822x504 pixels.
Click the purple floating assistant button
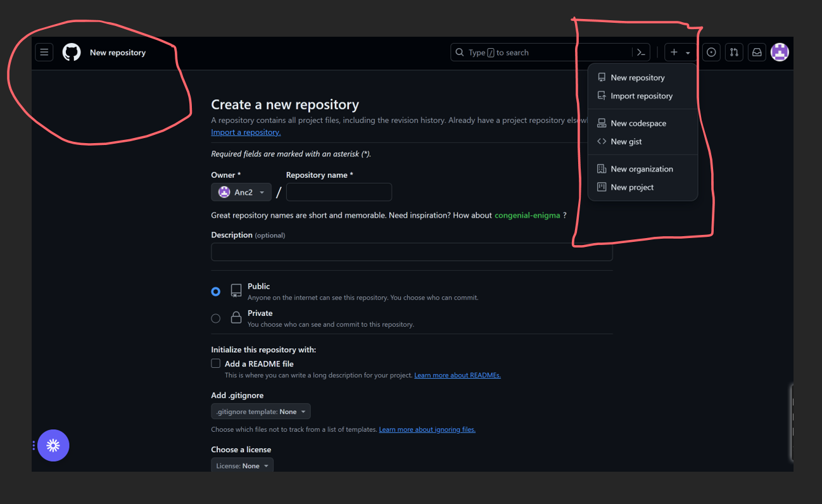point(53,446)
